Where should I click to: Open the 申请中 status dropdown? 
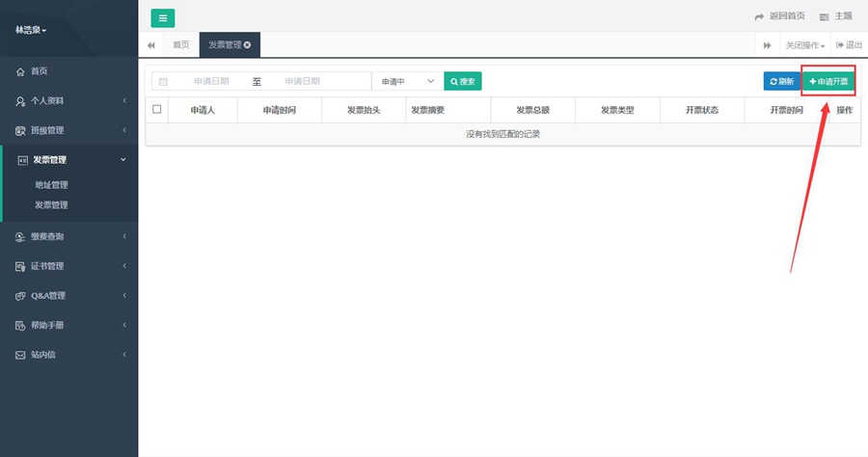pos(407,82)
